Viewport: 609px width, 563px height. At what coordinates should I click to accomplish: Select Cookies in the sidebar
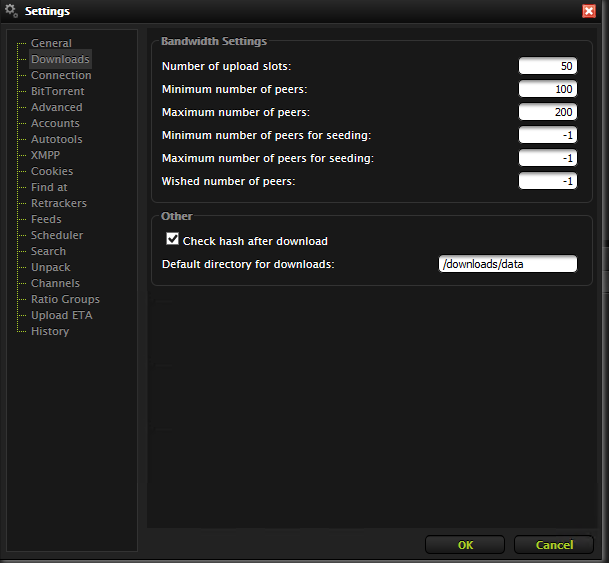(52, 171)
